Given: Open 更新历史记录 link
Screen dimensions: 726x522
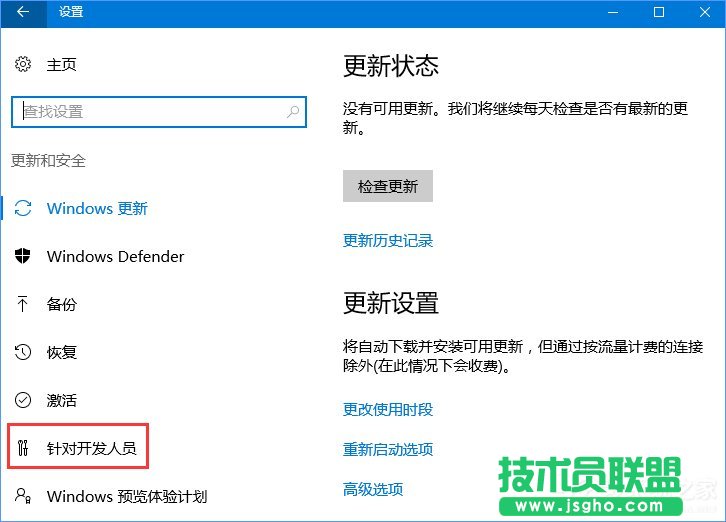Looking at the screenshot, I should click(x=388, y=240).
